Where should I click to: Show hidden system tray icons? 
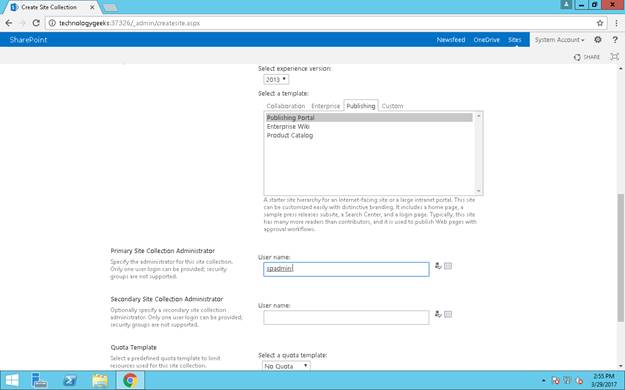[x=544, y=381]
